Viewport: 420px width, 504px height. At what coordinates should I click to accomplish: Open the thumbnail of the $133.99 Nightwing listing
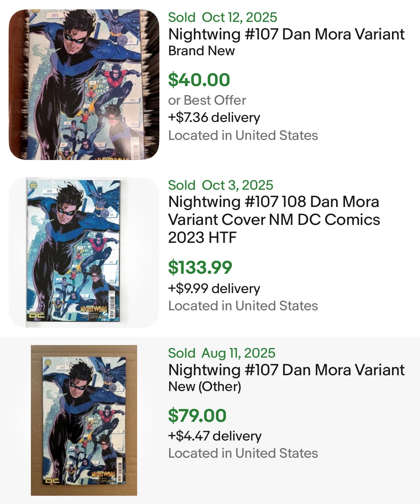pos(84,252)
